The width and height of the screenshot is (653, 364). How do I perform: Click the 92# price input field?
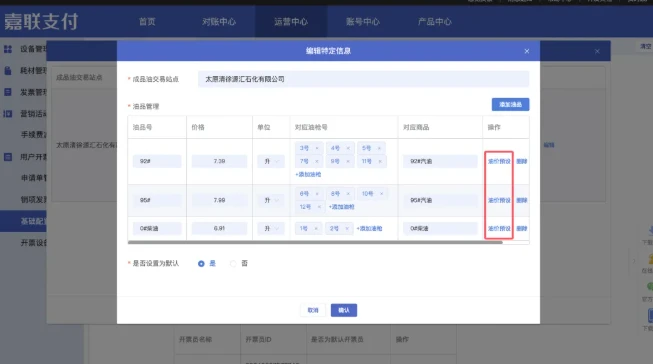(219, 161)
